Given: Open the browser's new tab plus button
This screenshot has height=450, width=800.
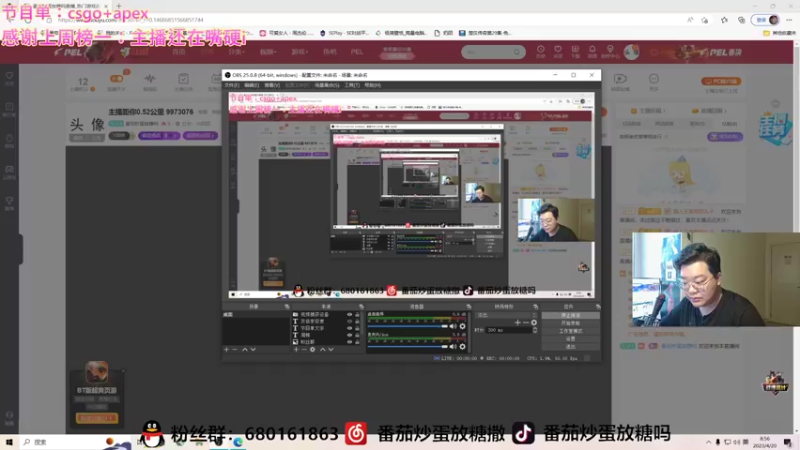Looking at the screenshot, I should click(119, 6).
